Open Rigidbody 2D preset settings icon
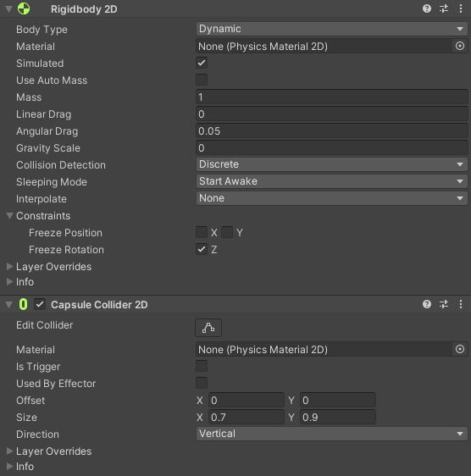The image size is (471, 476). click(444, 8)
